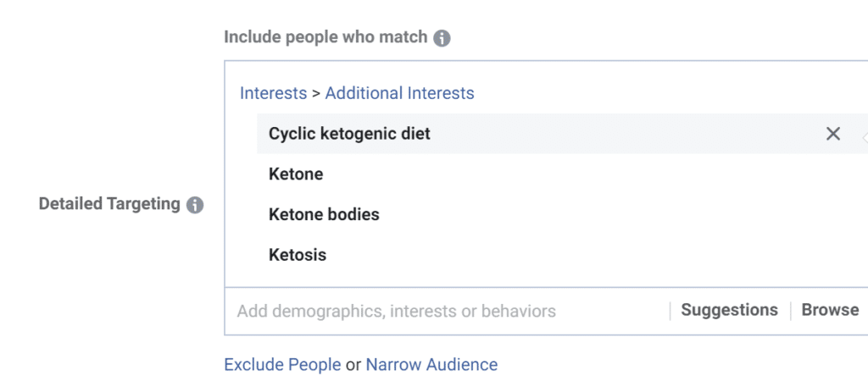This screenshot has width=868, height=387.
Task: Select the standalone Ketone interest entry
Action: point(296,174)
